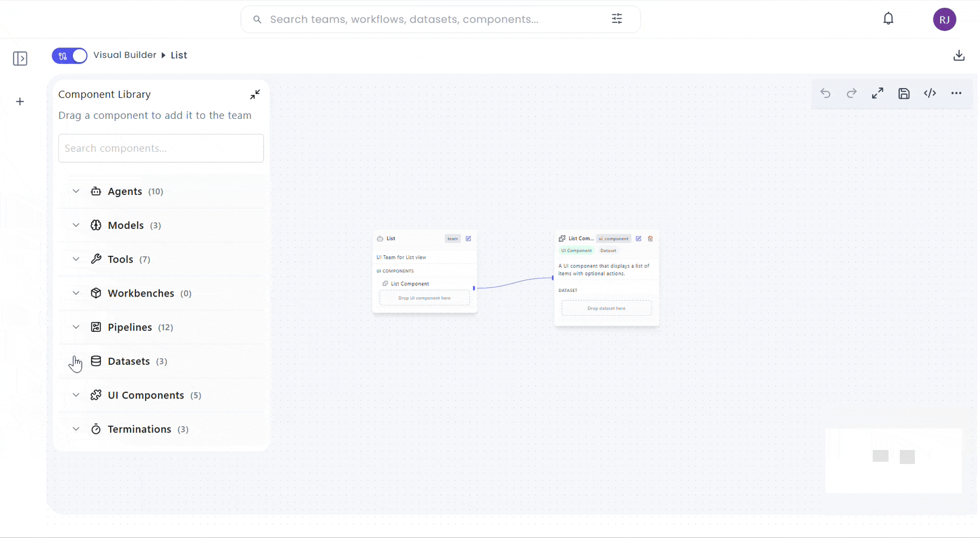Screen dimensions: 980x538
Task: Click the Search components input field
Action: (161, 148)
